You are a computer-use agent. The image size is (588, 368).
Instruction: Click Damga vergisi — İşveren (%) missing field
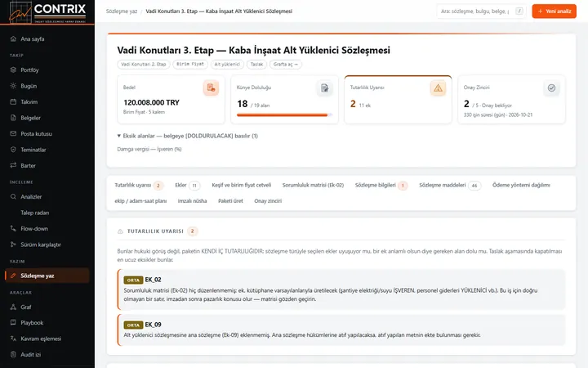point(149,149)
